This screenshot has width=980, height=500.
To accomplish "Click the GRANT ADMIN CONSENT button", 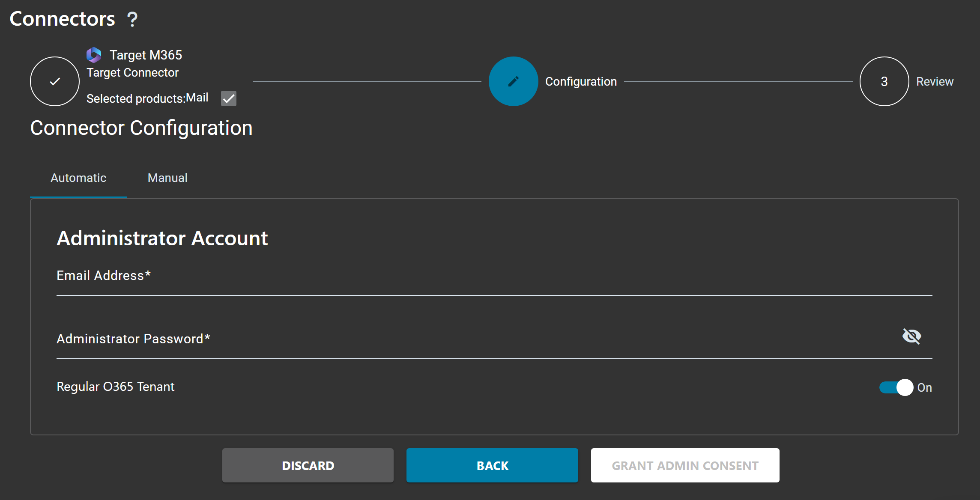I will 685,465.
